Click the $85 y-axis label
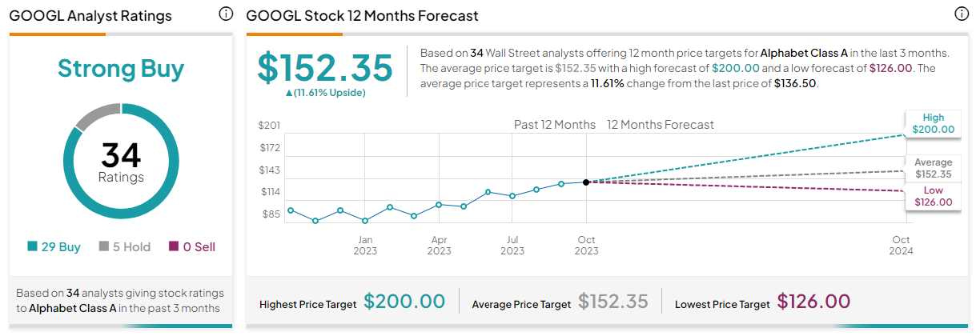Viewport: 980px width, 336px height. 270,214
